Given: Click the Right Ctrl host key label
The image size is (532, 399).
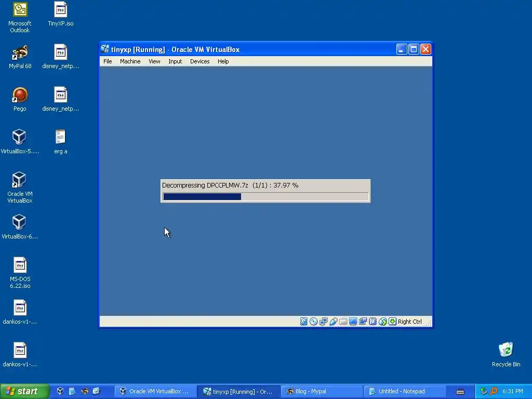Looking at the screenshot, I should (409, 322).
